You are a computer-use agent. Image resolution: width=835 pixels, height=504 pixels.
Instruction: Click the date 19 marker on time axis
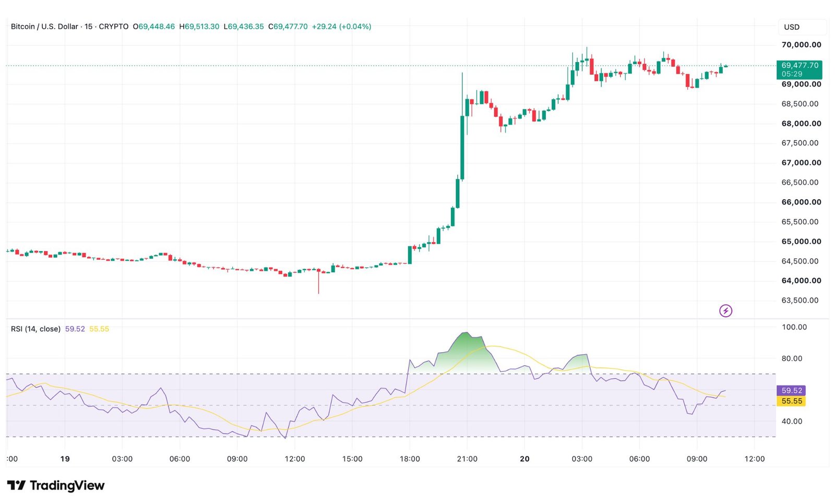point(65,459)
